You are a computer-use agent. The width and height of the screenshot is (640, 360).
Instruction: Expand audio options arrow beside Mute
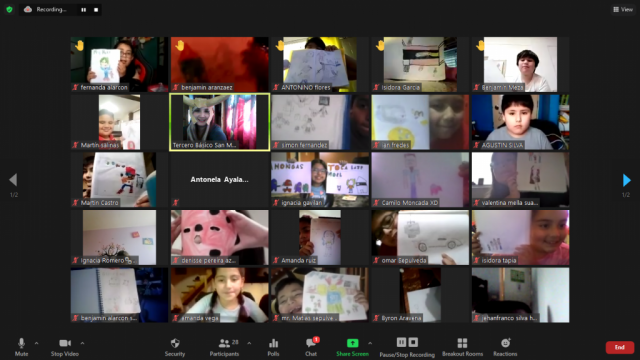pyautogui.click(x=37, y=343)
